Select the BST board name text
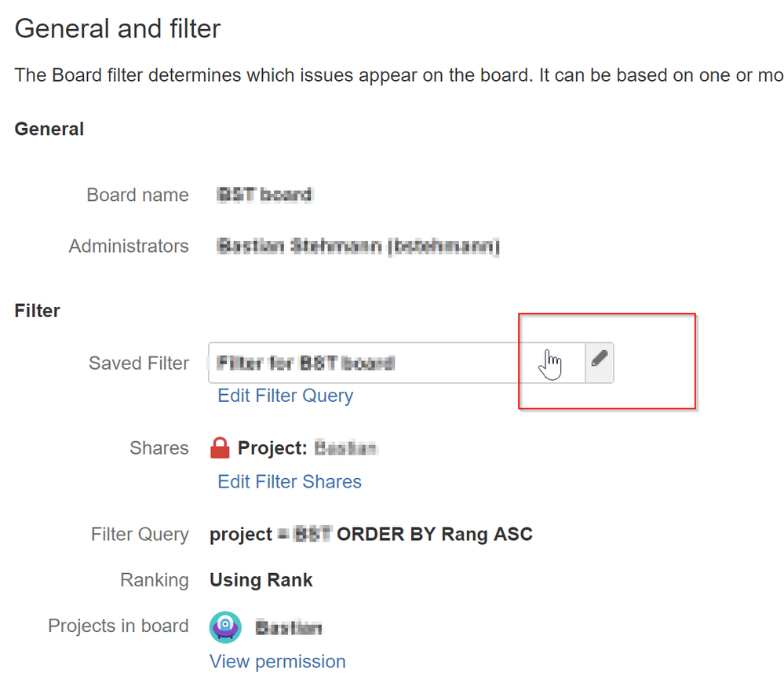The width and height of the screenshot is (784, 694). coord(264,195)
